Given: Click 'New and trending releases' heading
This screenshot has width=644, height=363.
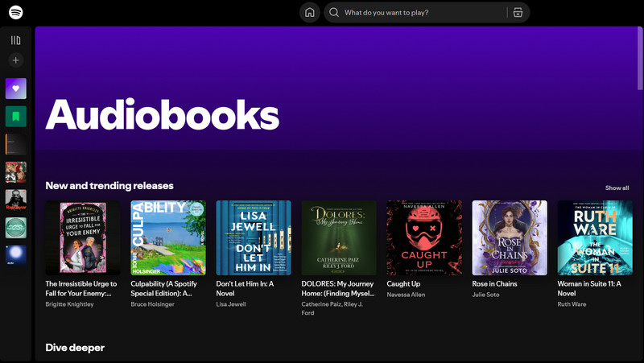Looking at the screenshot, I should 109,186.
